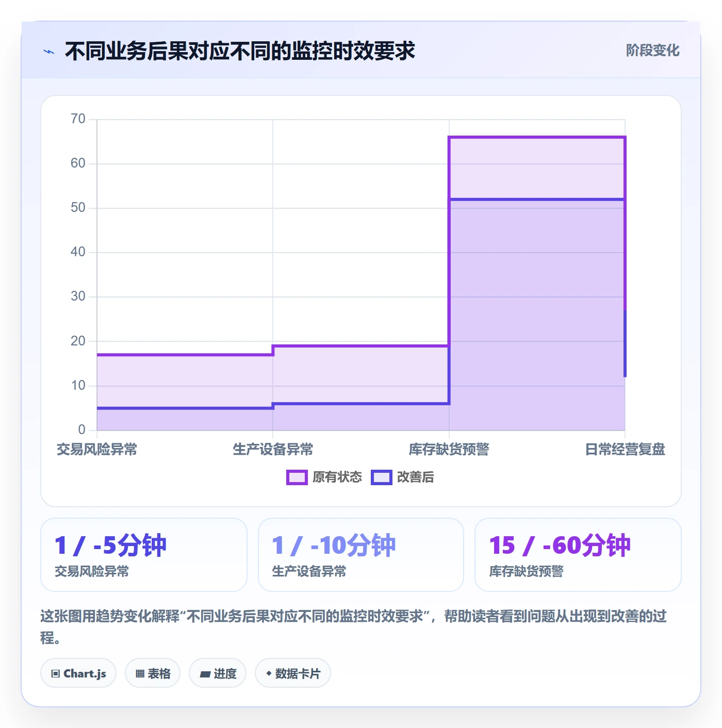722x728 pixels.
Task: Click the 表格 chip grid icon
Action: (140, 673)
